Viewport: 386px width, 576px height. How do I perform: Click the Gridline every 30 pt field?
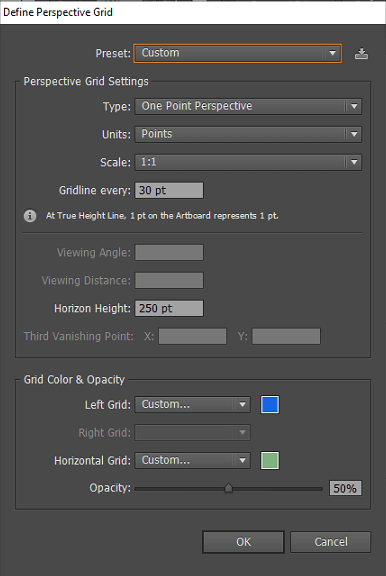[x=169, y=190]
